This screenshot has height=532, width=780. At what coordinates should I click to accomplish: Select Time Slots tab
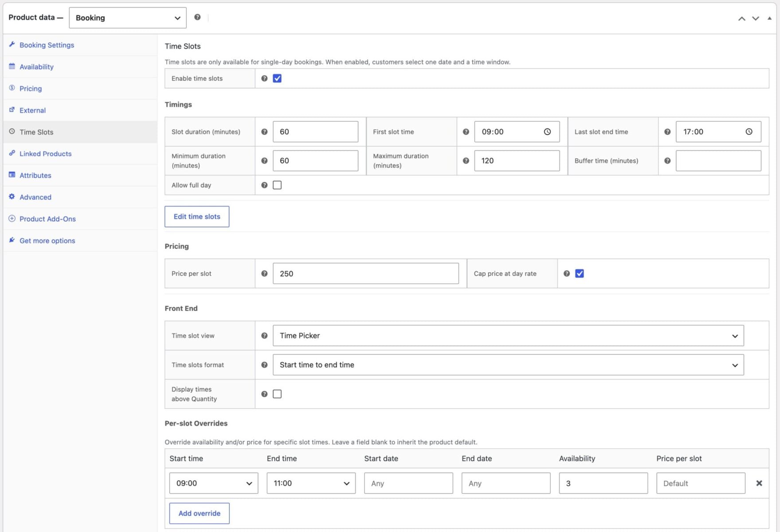tap(80, 132)
